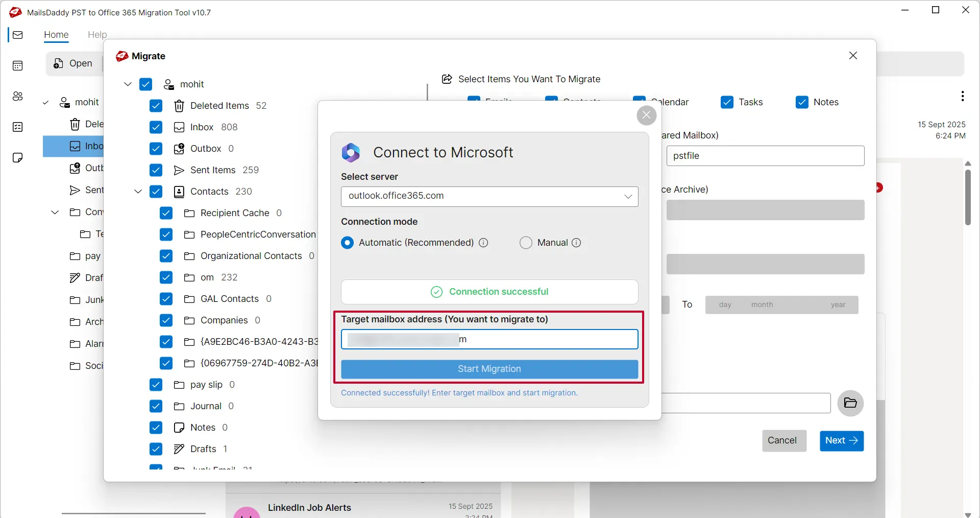This screenshot has width=980, height=518.
Task: Uncheck the Outbox checkbox
Action: pos(156,149)
